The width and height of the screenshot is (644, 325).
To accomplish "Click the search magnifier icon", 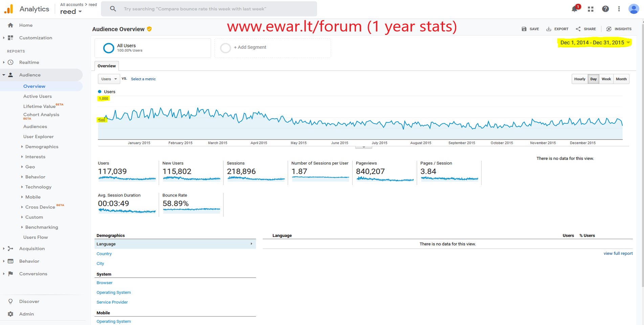I will [x=113, y=9].
